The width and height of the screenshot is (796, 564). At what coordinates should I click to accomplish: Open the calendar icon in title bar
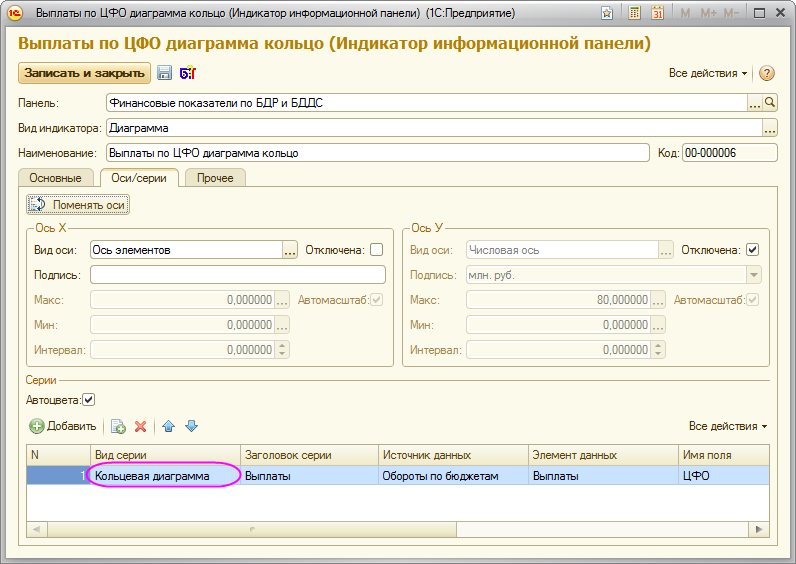(x=657, y=13)
